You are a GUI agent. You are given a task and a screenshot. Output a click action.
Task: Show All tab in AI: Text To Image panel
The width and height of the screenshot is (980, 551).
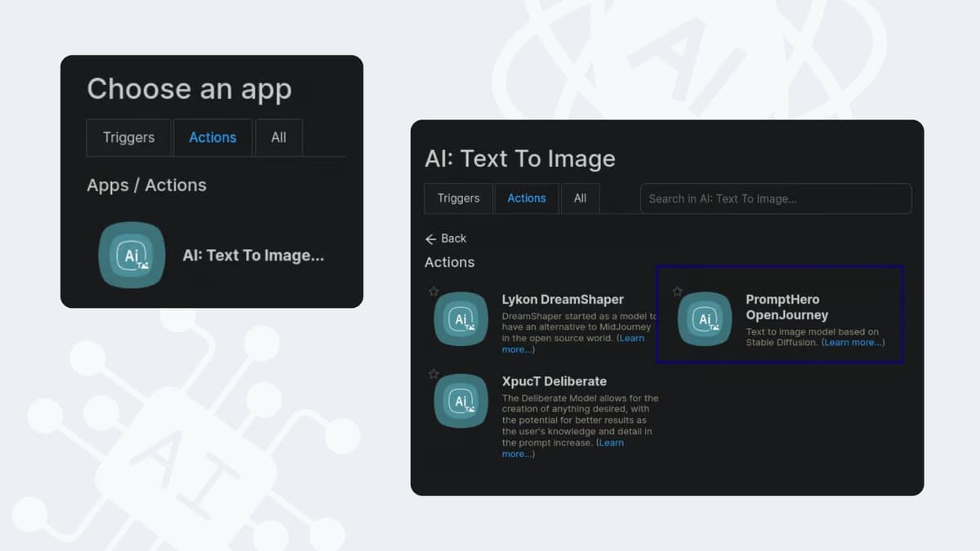[580, 198]
